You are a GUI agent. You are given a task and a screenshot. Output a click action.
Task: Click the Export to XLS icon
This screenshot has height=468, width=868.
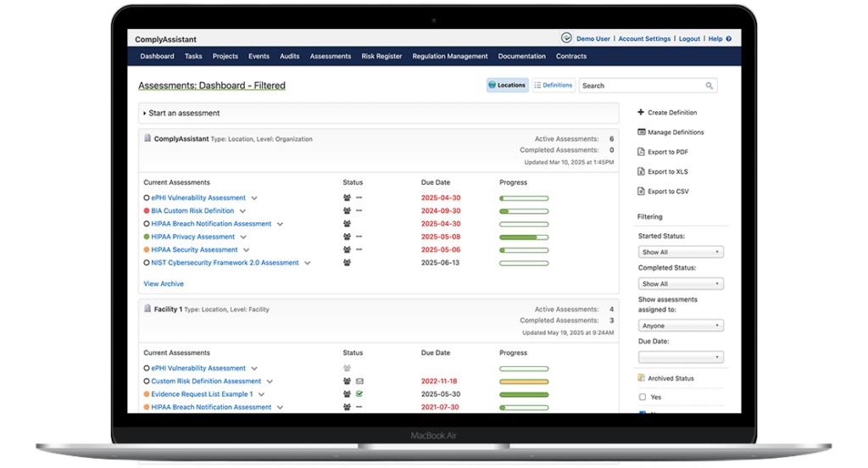point(641,172)
